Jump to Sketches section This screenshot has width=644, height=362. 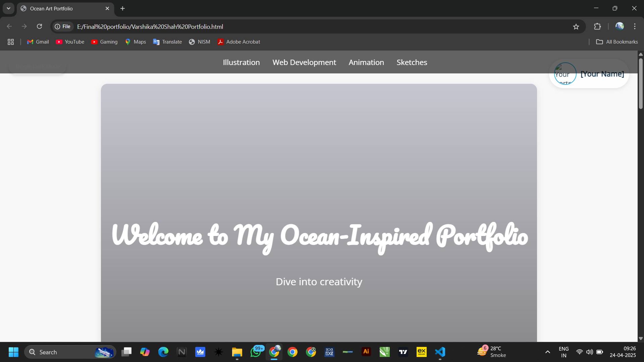click(412, 62)
